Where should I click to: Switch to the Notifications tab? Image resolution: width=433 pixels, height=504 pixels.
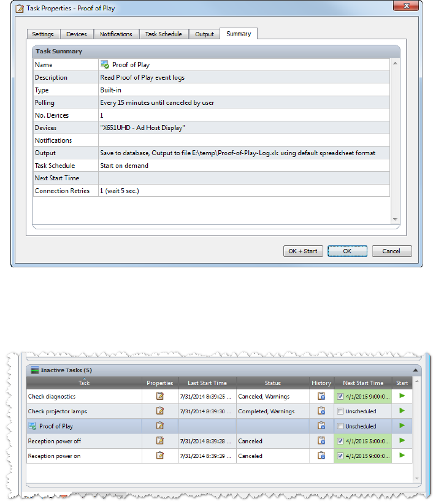tap(116, 34)
